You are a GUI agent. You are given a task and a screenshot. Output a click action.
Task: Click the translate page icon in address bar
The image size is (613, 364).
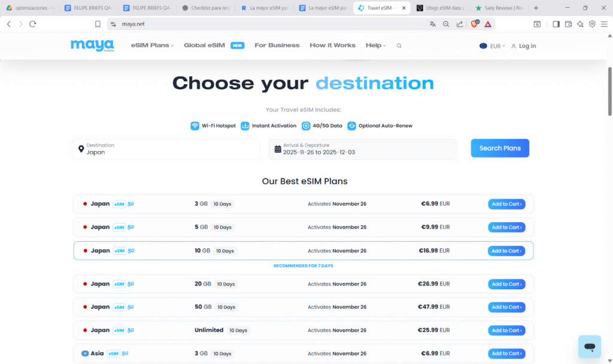[433, 24]
